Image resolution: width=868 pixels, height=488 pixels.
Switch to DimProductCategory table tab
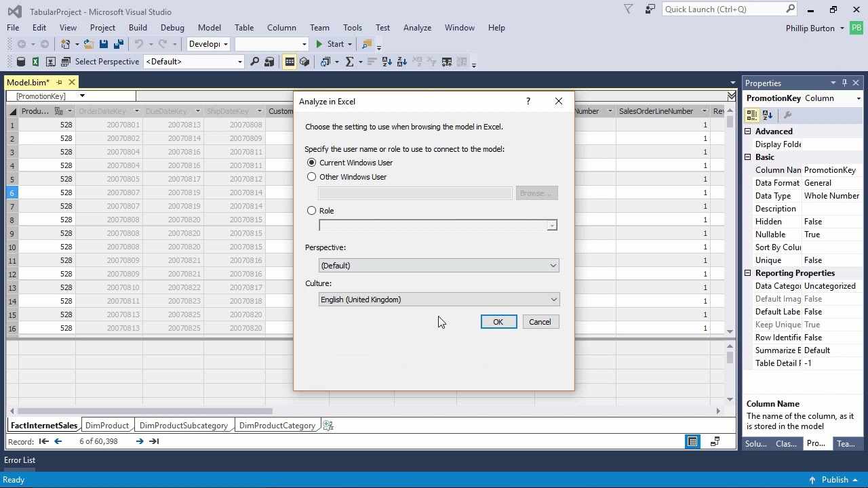tap(277, 426)
